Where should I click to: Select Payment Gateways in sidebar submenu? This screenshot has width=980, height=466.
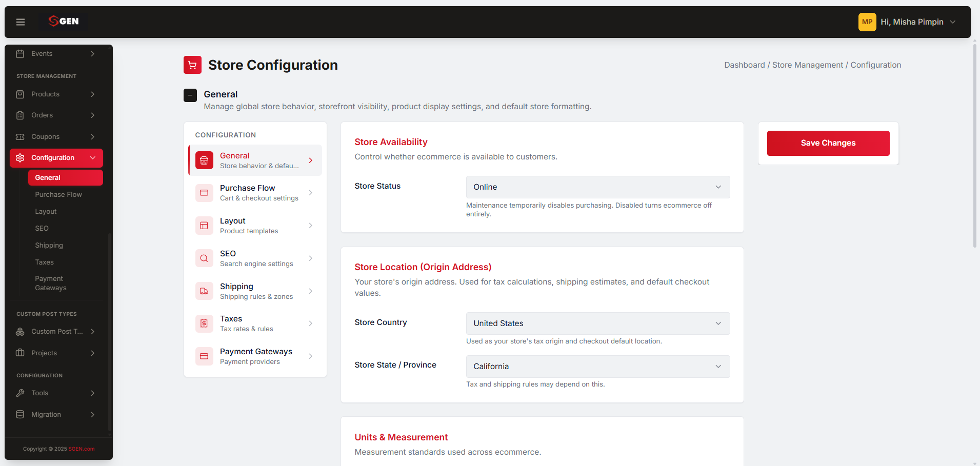[x=51, y=283]
